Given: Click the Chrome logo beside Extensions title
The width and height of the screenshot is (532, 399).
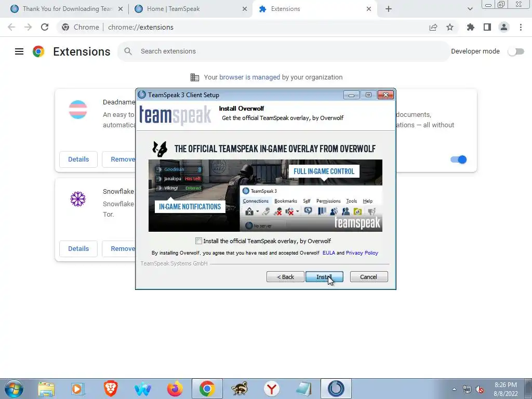Looking at the screenshot, I should (x=38, y=51).
